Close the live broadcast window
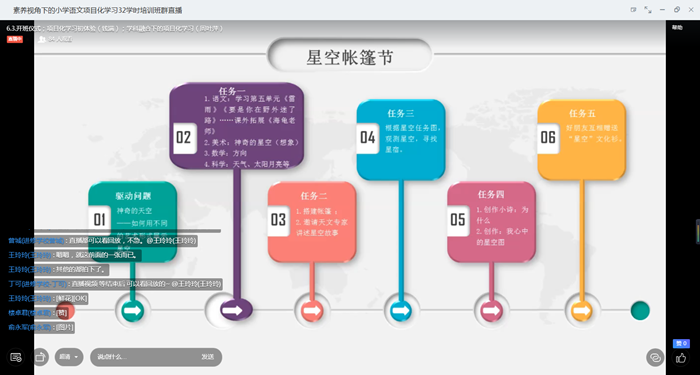Image resolution: width=700 pixels, height=375 pixels. (x=691, y=10)
